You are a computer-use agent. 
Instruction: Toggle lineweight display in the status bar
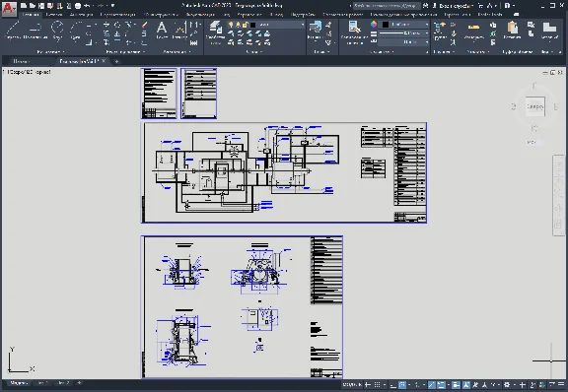click(456, 384)
